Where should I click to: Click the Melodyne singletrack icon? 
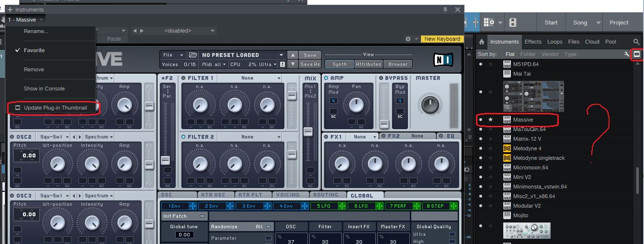(x=507, y=158)
